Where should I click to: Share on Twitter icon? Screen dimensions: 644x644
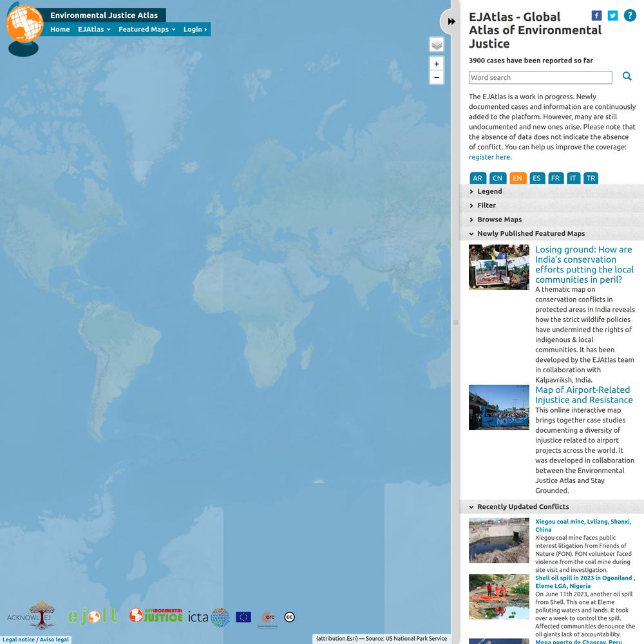[x=612, y=15]
